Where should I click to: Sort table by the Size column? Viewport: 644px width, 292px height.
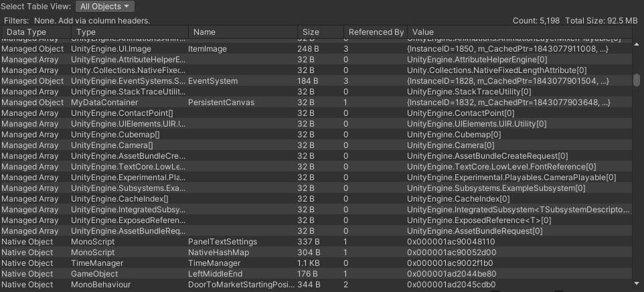tap(311, 32)
